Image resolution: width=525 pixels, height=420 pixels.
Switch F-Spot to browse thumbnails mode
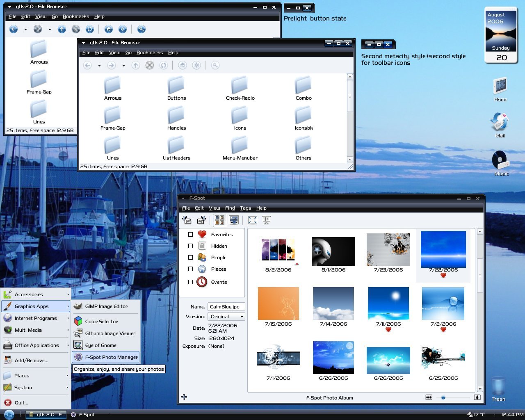pos(219,220)
